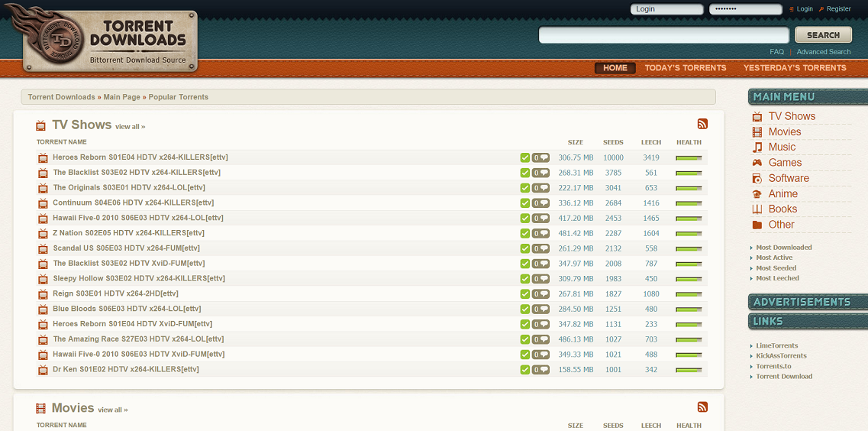
Task: Select Music in the Main Menu
Action: coord(782,147)
